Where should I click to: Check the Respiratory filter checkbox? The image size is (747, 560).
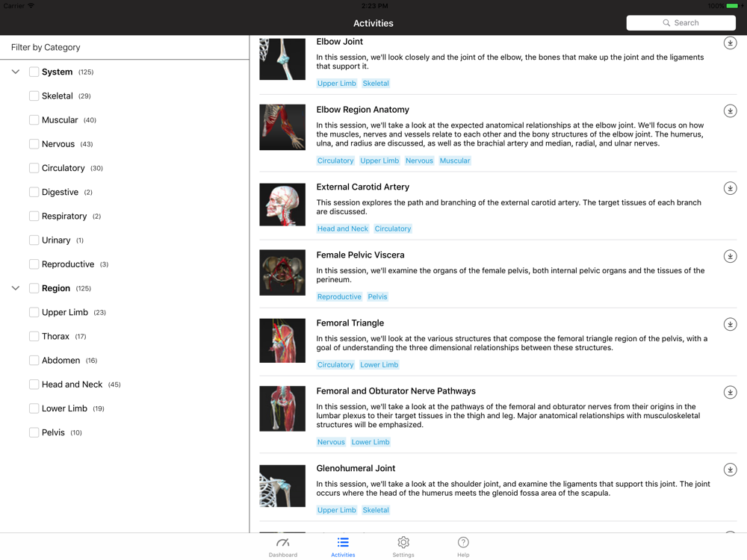coord(34,217)
